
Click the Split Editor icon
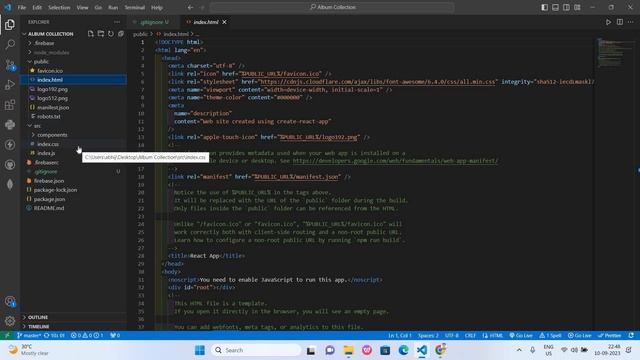click(x=620, y=22)
